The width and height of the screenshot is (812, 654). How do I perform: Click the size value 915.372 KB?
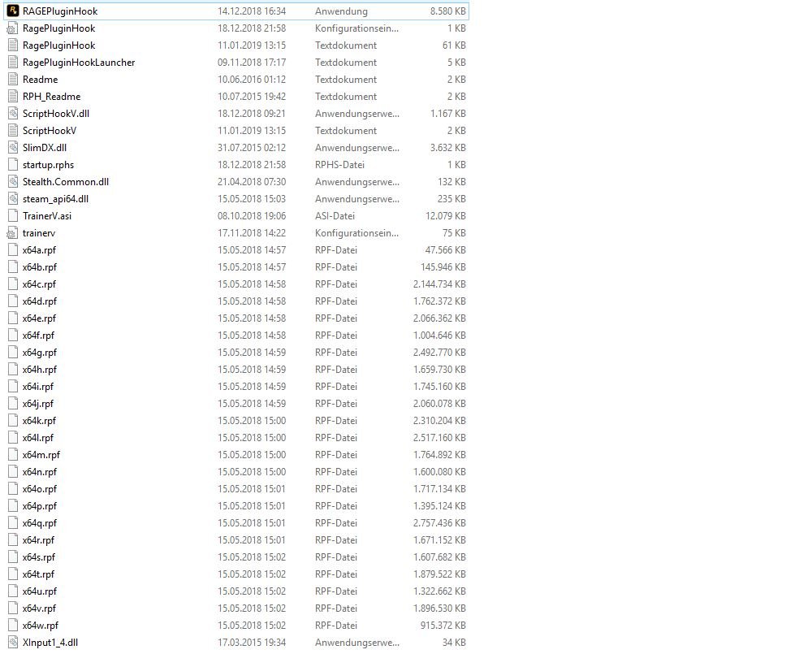443,626
